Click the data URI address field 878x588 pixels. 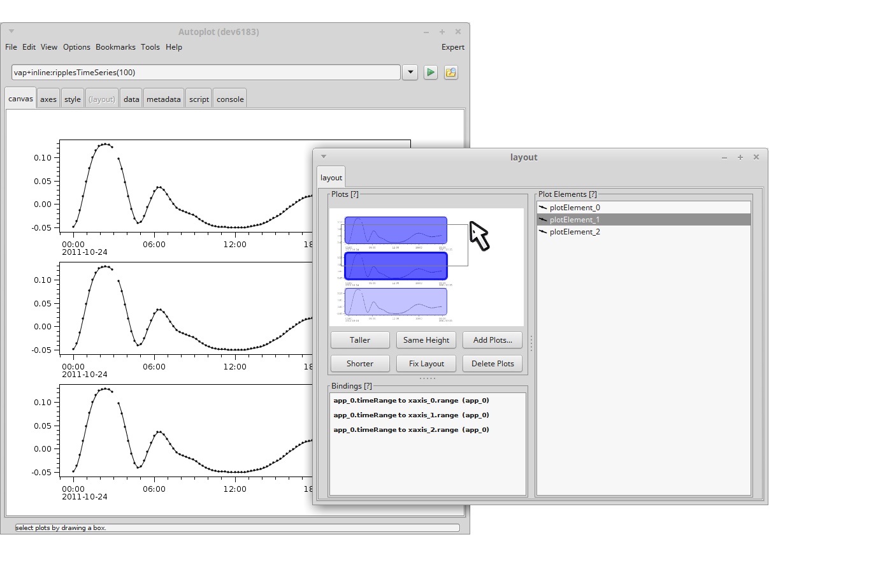coord(205,73)
